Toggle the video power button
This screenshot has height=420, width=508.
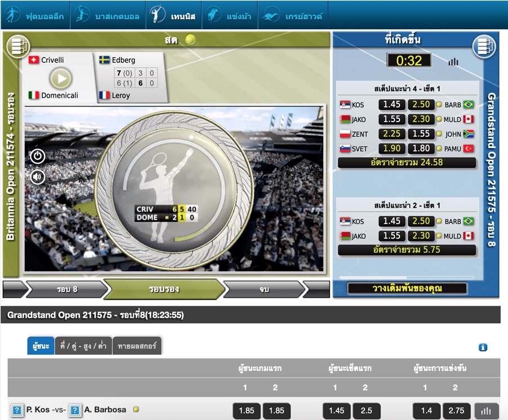pyautogui.click(x=38, y=156)
